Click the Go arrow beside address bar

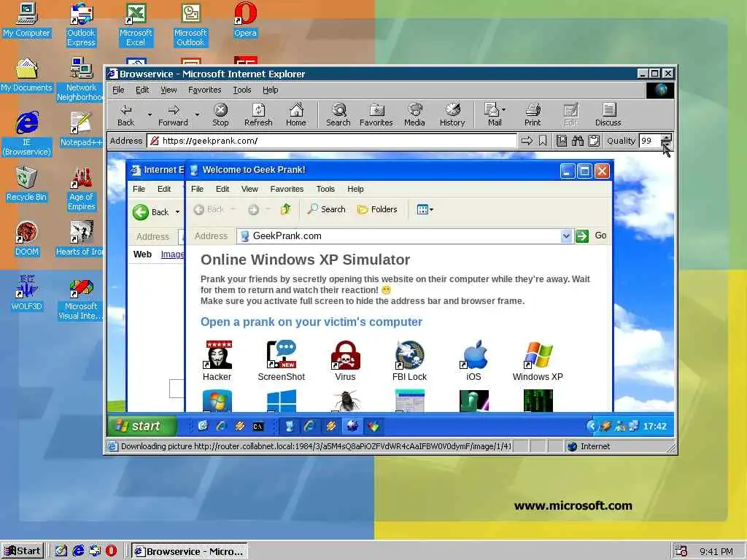[527, 141]
